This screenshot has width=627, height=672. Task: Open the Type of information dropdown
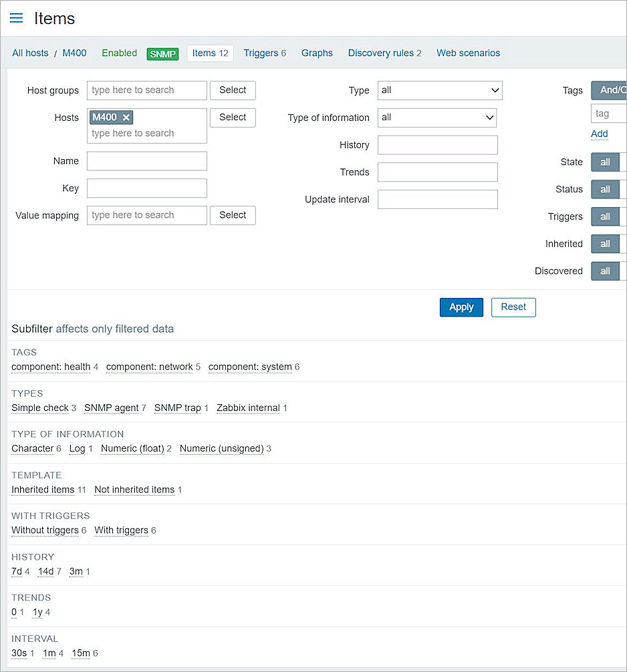click(436, 118)
